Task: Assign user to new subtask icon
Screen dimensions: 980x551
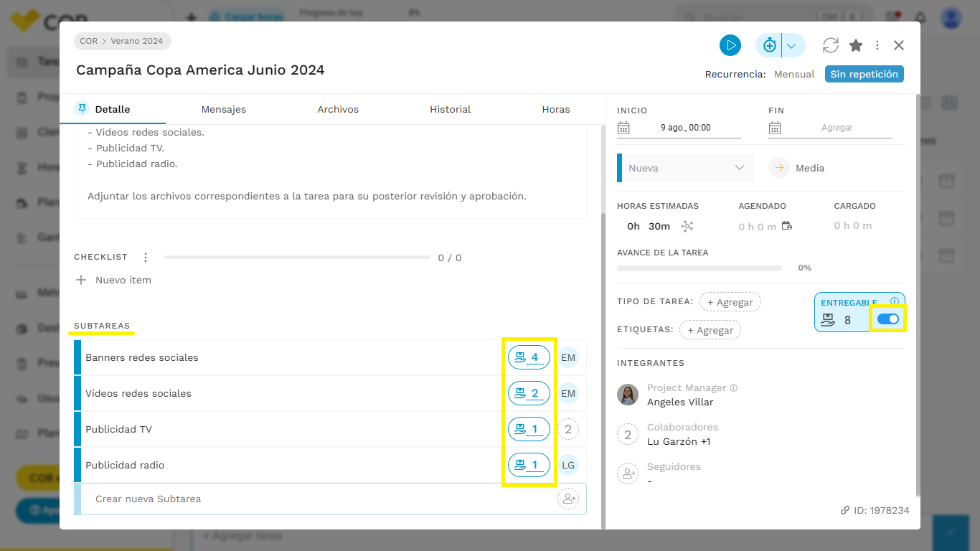Action: [x=568, y=499]
